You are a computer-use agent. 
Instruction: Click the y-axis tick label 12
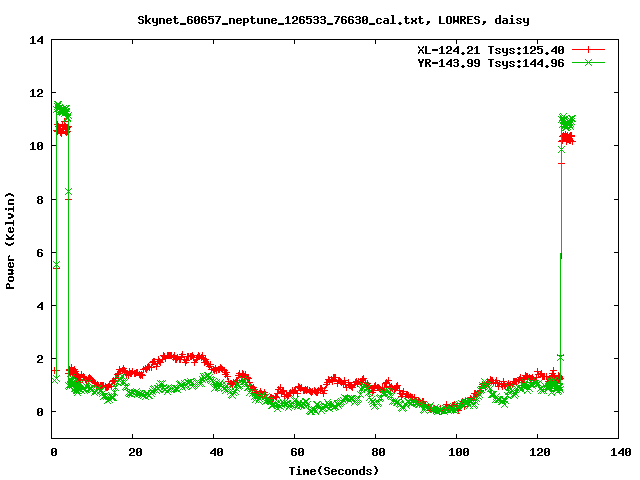tap(36, 93)
